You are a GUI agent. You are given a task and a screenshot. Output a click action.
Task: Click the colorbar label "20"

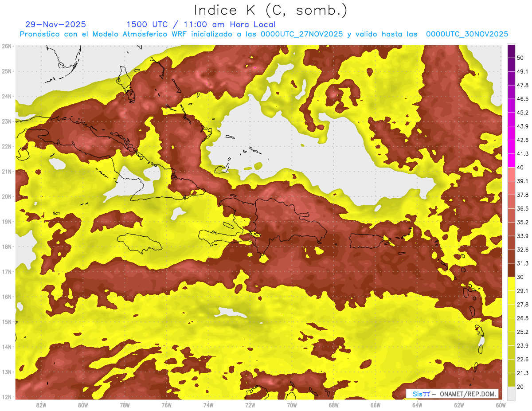[521, 387]
